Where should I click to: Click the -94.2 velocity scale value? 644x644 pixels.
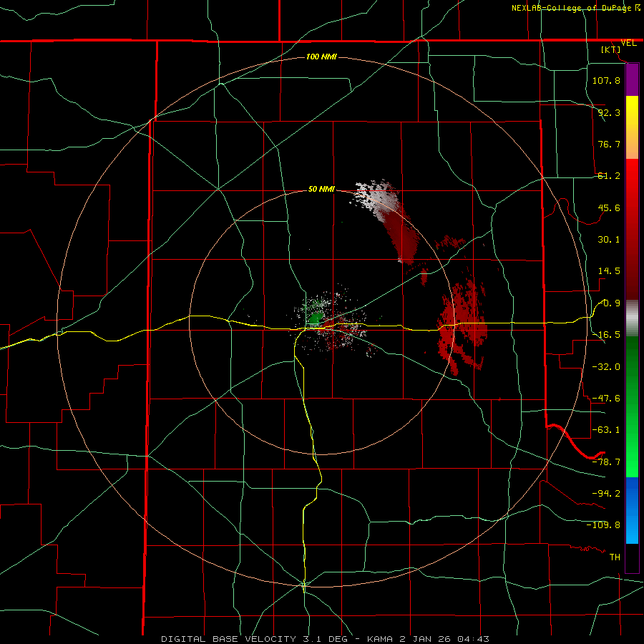coord(606,494)
